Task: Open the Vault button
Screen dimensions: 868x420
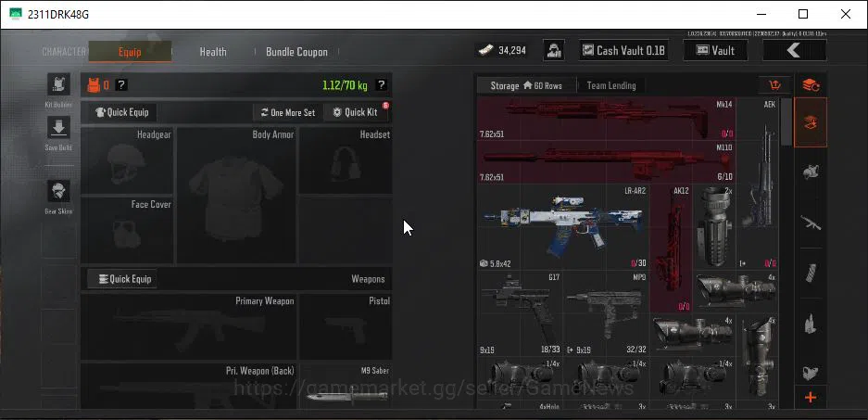Action: [x=715, y=50]
